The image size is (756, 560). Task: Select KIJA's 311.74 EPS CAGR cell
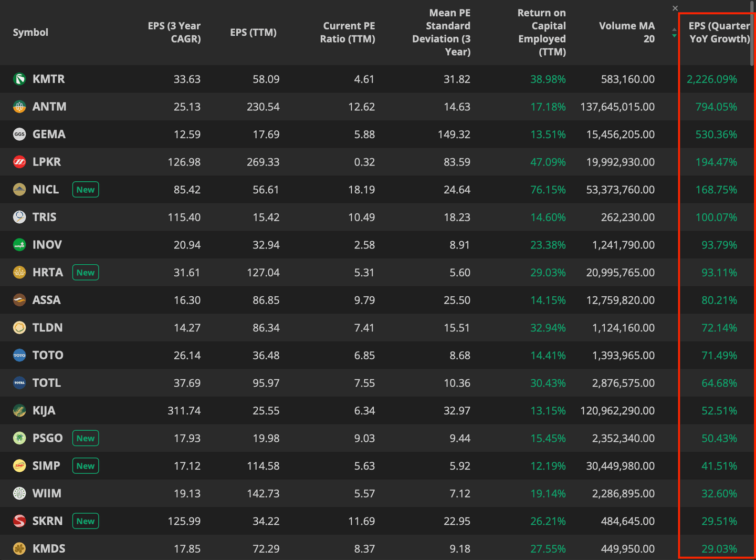[x=184, y=411]
